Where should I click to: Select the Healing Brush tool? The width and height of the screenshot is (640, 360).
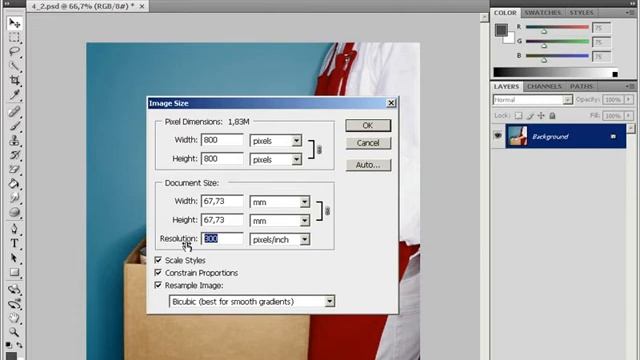click(14, 111)
